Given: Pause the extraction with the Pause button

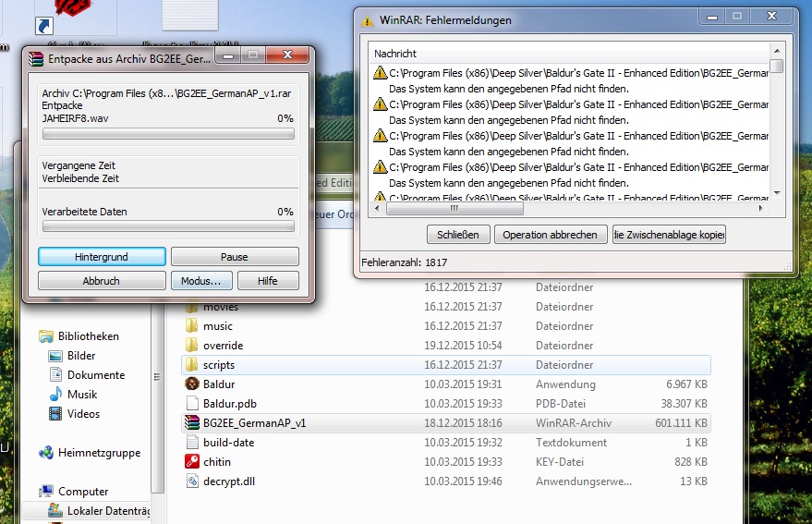Looking at the screenshot, I should 235,257.
